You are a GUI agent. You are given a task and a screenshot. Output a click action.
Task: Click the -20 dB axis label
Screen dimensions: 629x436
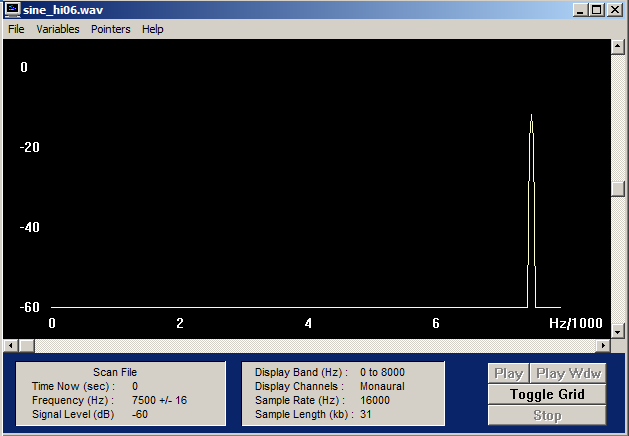point(30,147)
